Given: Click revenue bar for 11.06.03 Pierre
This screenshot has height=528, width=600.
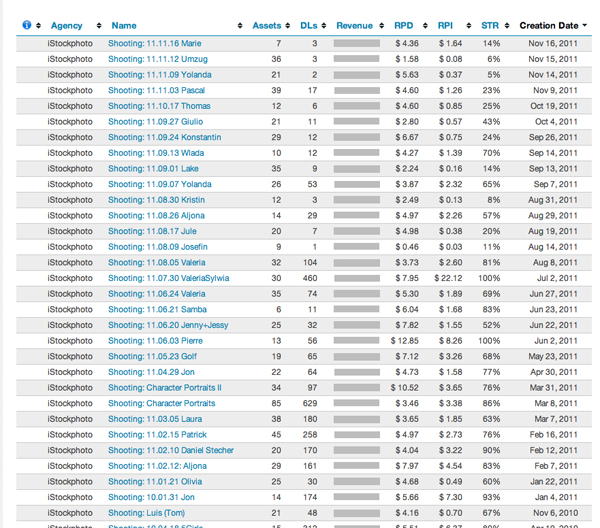Looking at the screenshot, I should [357, 341].
